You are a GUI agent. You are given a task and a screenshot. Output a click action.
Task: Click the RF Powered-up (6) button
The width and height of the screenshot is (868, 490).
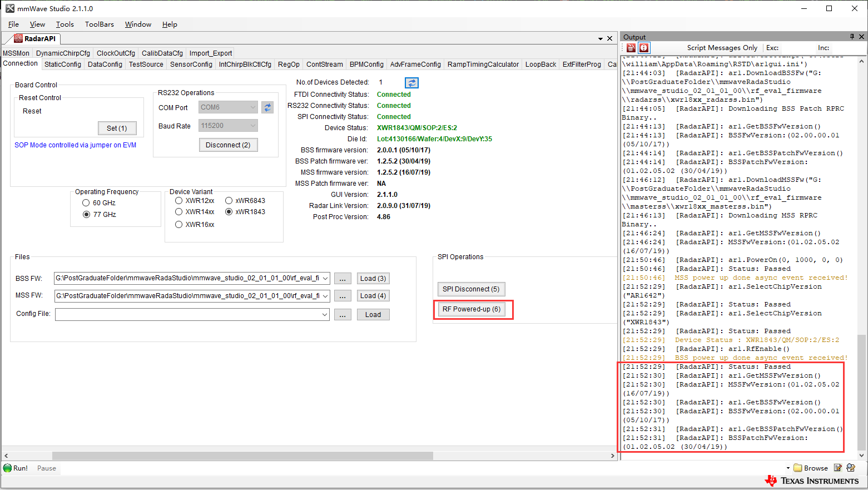472,309
